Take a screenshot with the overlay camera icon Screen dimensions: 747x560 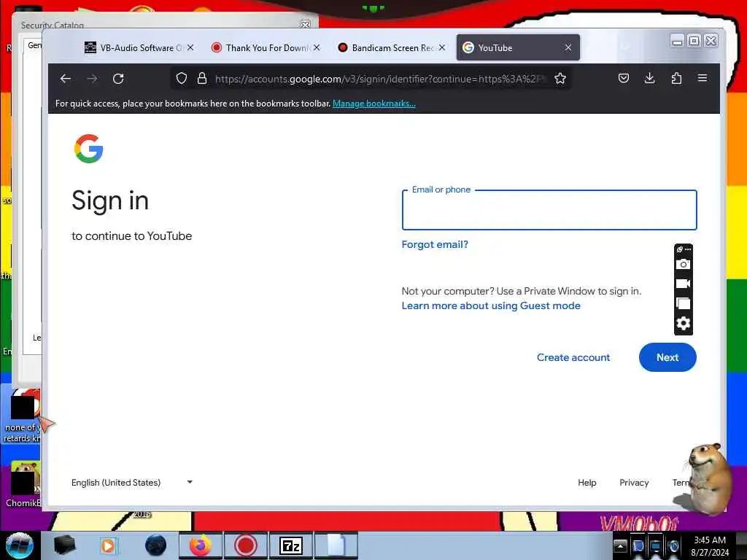point(683,264)
